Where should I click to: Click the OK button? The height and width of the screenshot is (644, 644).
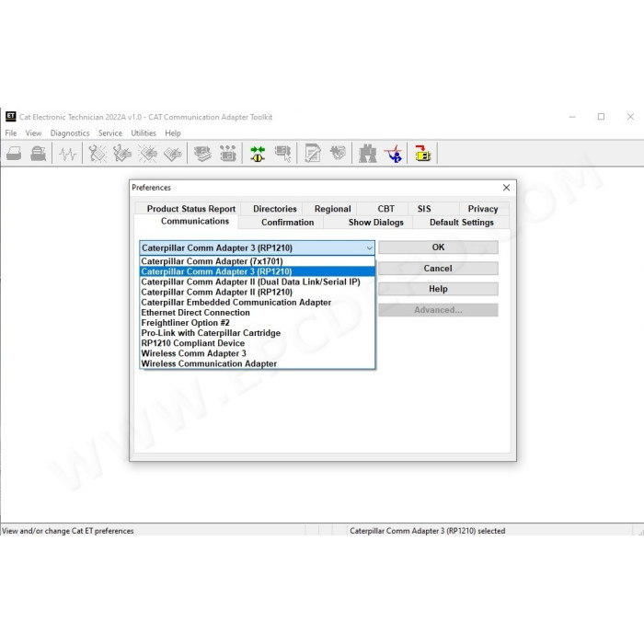(x=438, y=247)
